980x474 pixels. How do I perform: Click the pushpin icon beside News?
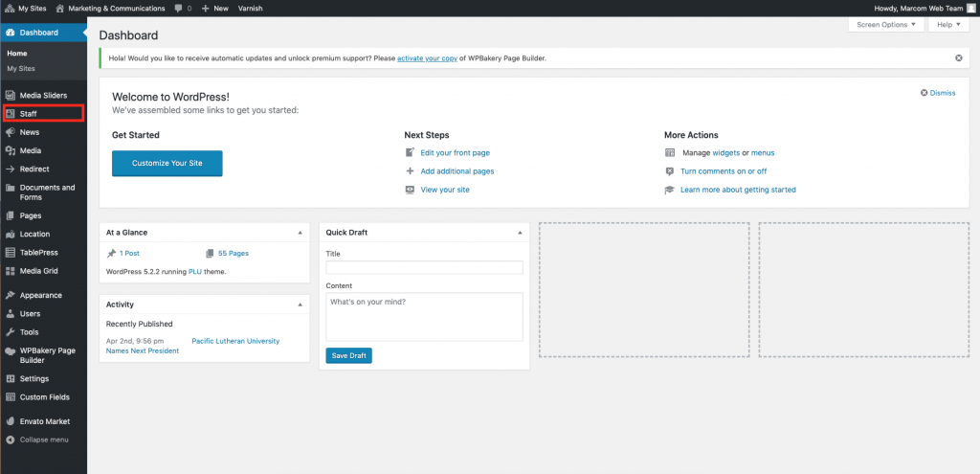tap(10, 132)
